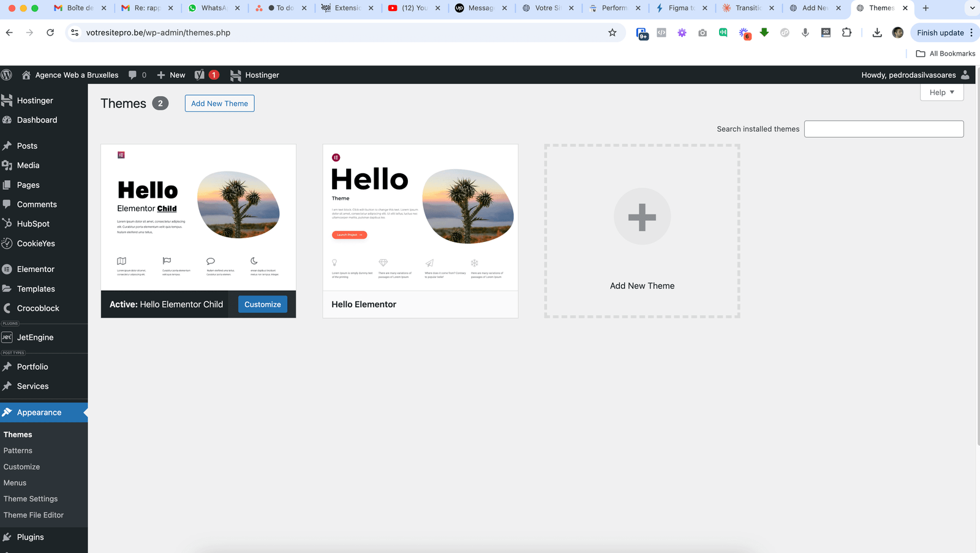Open the Appearance menu in sidebar
The width and height of the screenshot is (980, 553).
43,413
